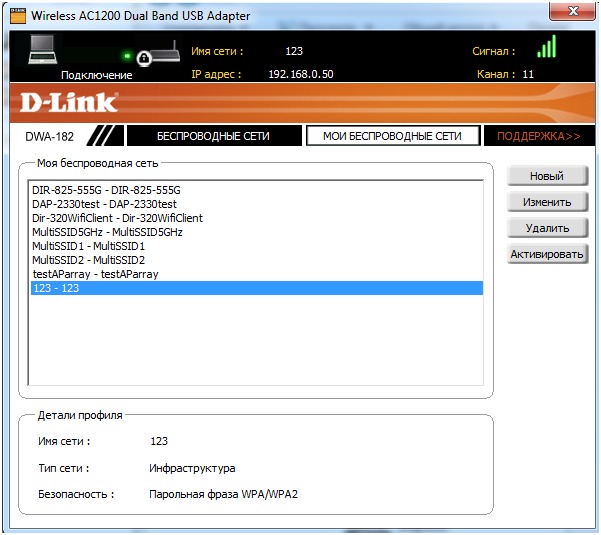
Task: Choose the MultiSSID5GHz profile
Action: 107,232
